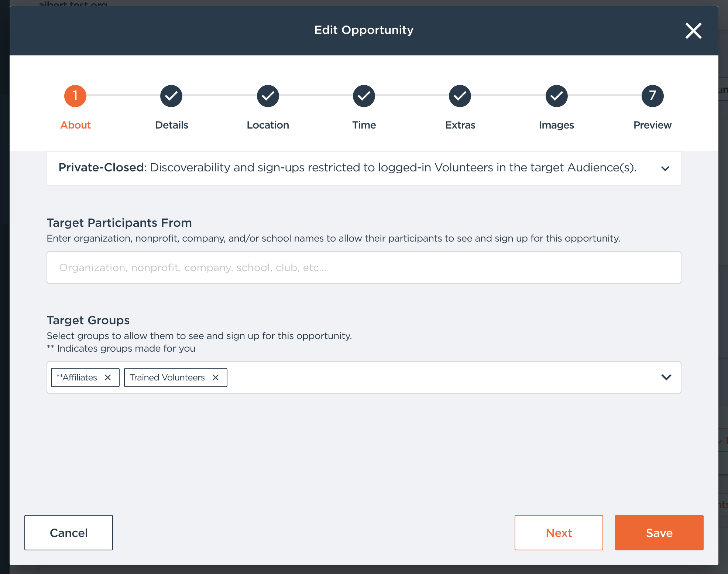Image resolution: width=728 pixels, height=574 pixels.
Task: Open the Target Groups dropdown arrow
Action: coord(666,377)
